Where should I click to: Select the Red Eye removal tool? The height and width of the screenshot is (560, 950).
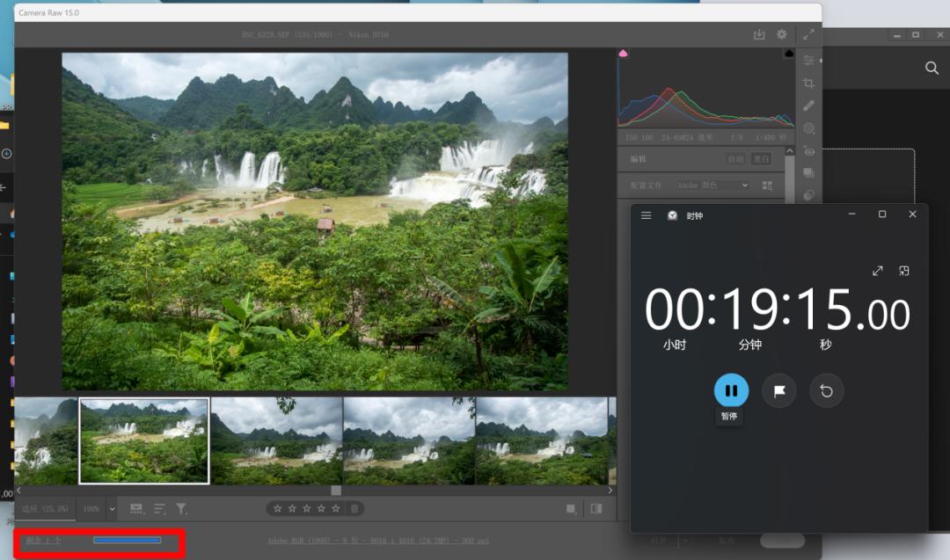(x=809, y=151)
